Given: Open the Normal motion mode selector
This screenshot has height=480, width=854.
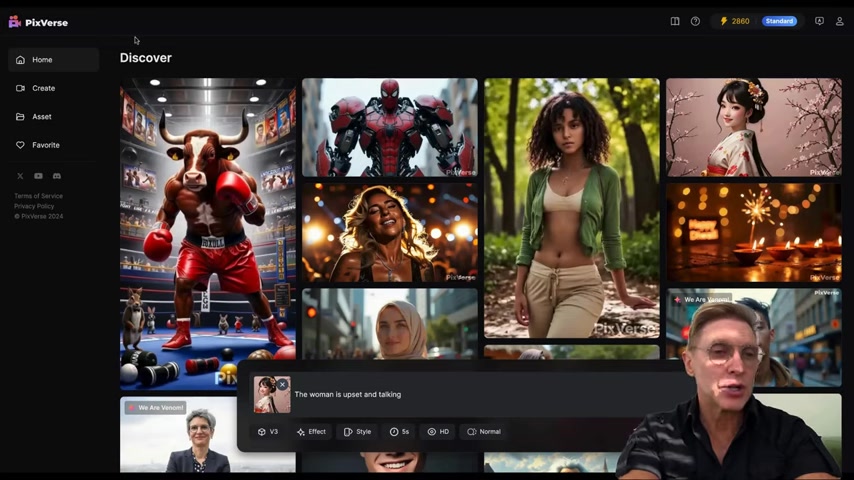Looking at the screenshot, I should 484,432.
